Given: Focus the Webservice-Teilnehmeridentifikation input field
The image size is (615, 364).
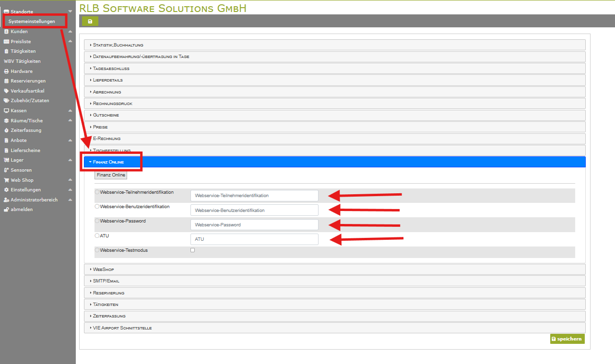Looking at the screenshot, I should pos(254,196).
